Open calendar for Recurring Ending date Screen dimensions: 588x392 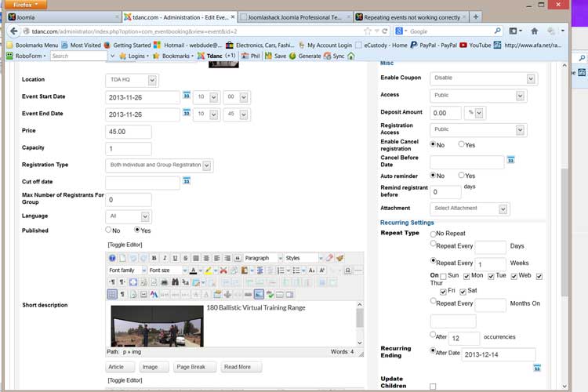point(537,368)
